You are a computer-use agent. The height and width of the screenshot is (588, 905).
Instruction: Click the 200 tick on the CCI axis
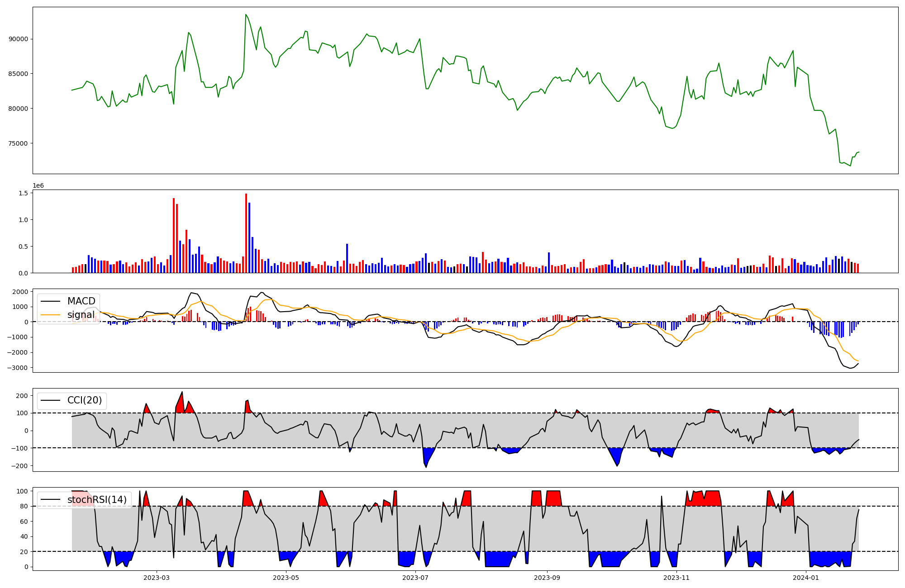tap(22, 396)
